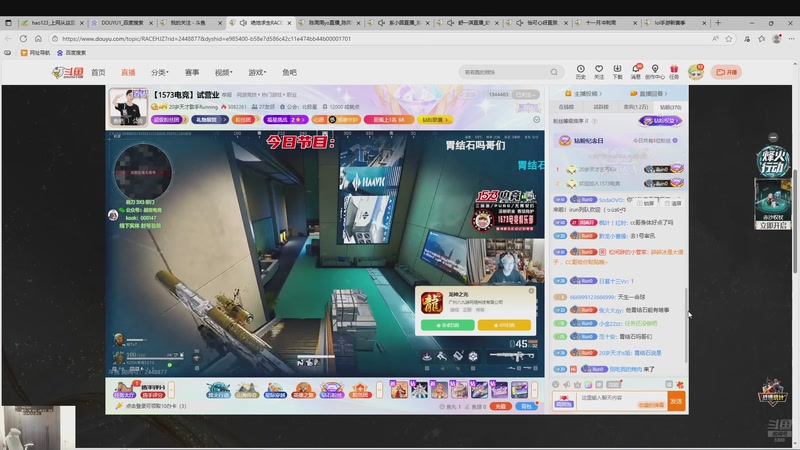The image size is (800, 450).
Task: Expand the stream info chevron
Action: point(536,119)
